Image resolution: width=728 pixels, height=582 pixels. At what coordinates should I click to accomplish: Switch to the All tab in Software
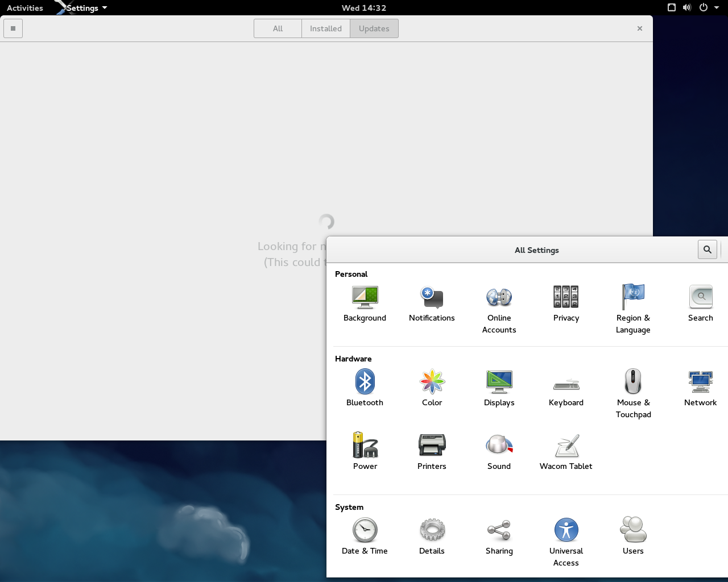coord(278,28)
